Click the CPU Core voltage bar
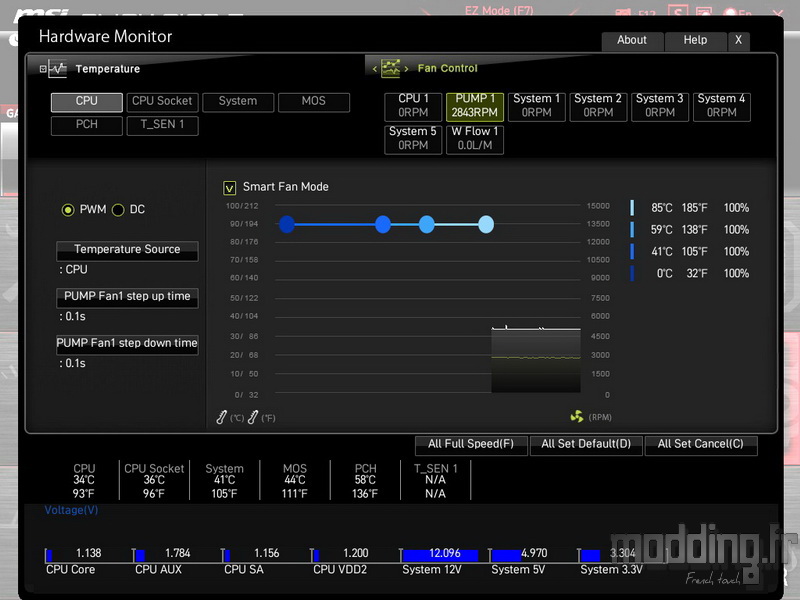 tap(49, 555)
